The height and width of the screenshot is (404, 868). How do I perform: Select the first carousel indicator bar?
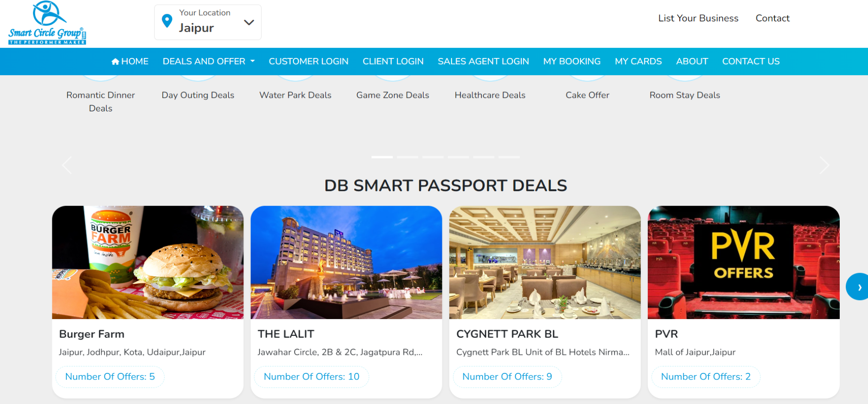click(382, 157)
